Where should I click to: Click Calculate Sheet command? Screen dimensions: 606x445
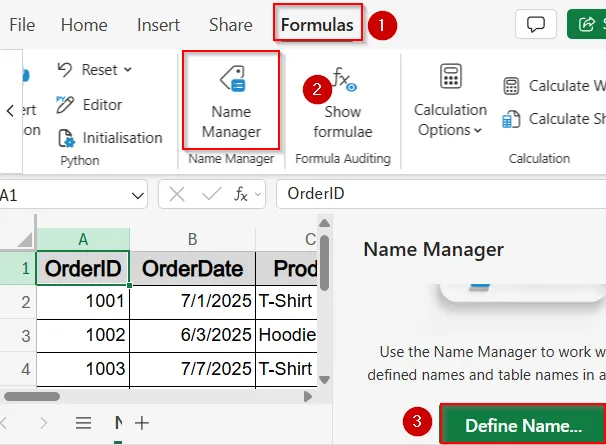(555, 119)
